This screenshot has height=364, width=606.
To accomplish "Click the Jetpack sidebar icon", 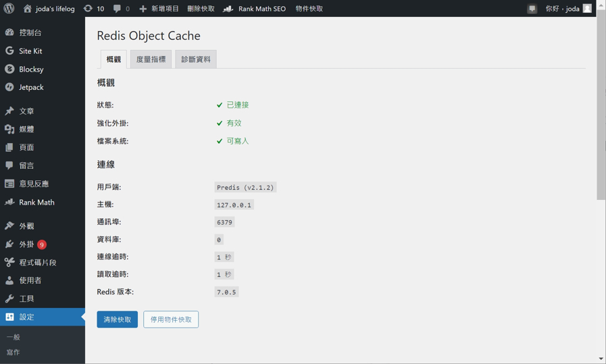I will coord(9,87).
